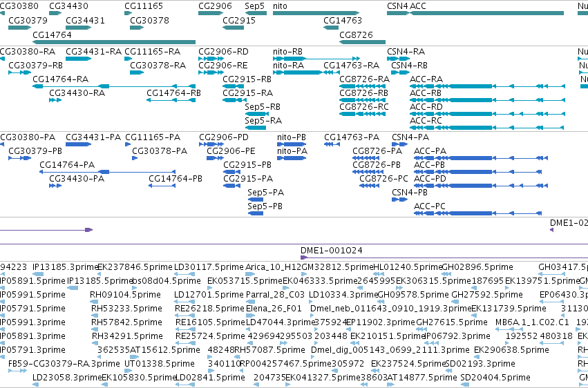588x388 pixels.
Task: Click the RH34291.5prime EST label
Action: [x=128, y=336]
